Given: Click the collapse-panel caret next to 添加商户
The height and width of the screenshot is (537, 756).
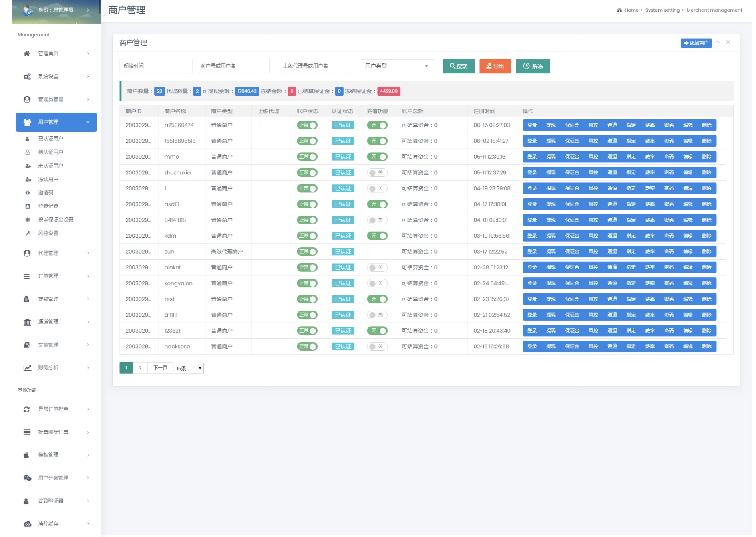Looking at the screenshot, I should (718, 42).
